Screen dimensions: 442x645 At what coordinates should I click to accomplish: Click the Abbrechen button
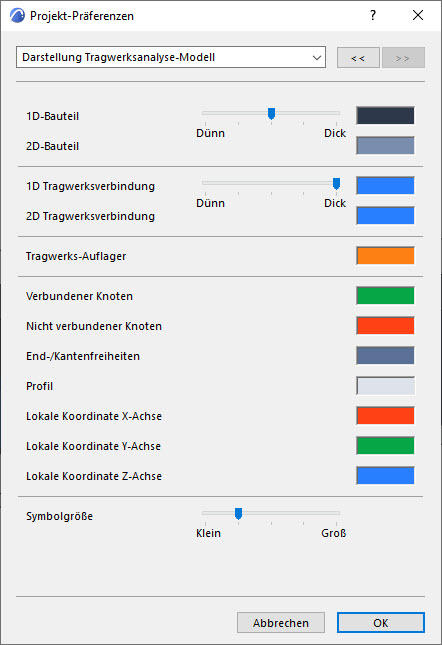281,623
